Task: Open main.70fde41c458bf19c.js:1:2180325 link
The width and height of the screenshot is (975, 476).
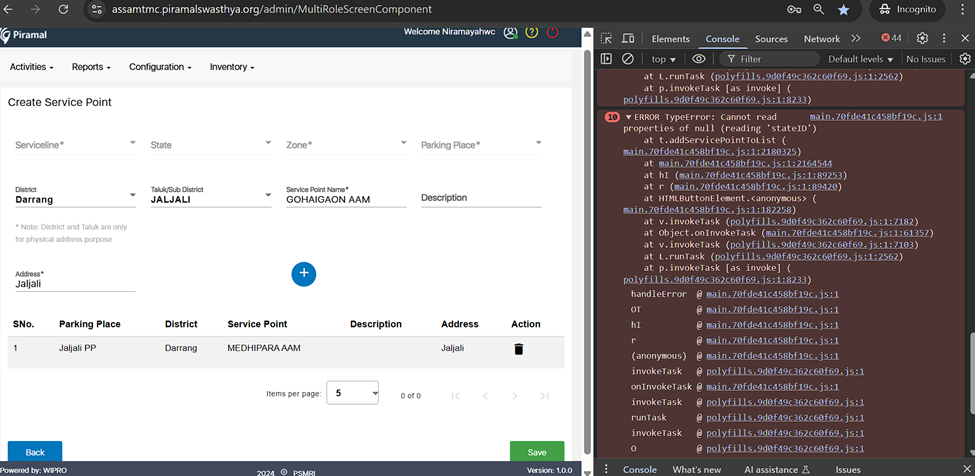Action: (711, 151)
